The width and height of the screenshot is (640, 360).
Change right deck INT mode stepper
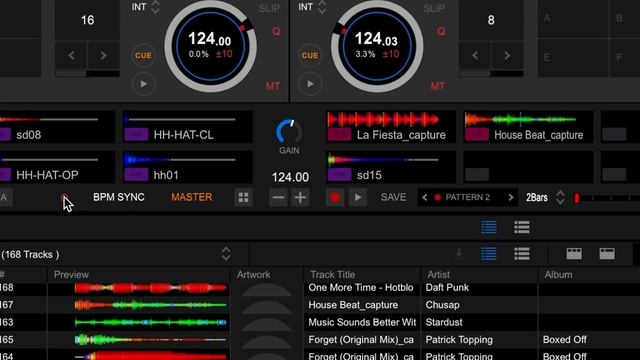[x=322, y=7]
